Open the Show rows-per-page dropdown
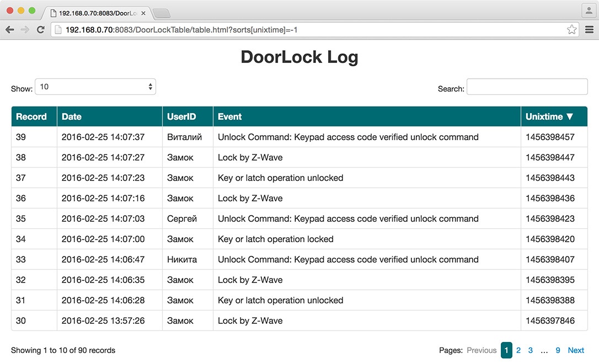Viewport: 599px width, 364px height. click(95, 87)
